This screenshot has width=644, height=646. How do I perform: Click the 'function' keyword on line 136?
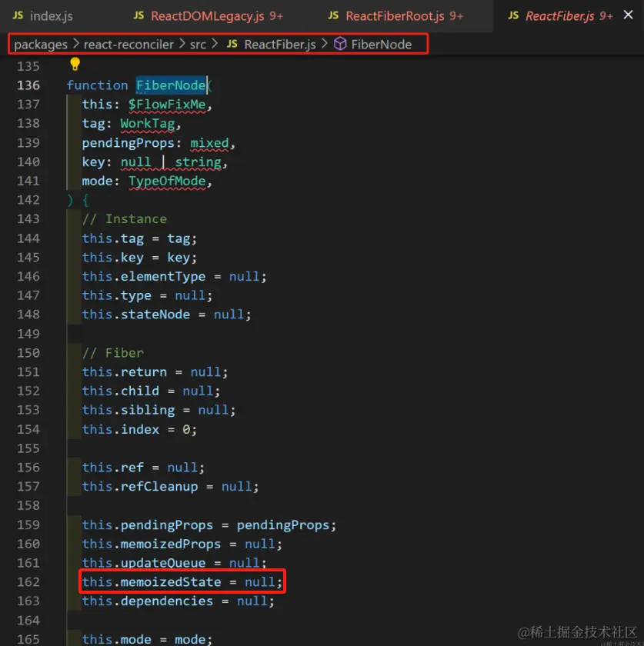pyautogui.click(x=97, y=85)
